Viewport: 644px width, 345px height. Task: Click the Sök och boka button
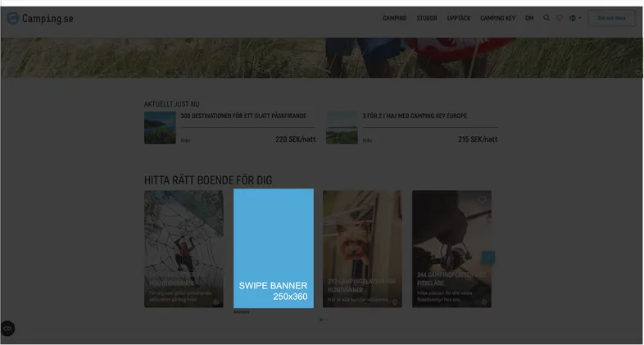(x=611, y=18)
